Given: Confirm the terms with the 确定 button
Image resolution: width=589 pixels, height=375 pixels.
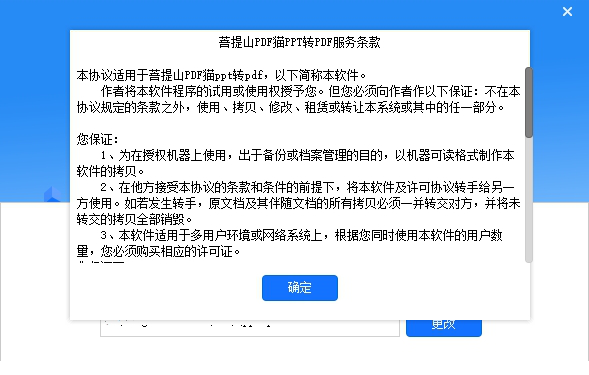Looking at the screenshot, I should coord(300,288).
